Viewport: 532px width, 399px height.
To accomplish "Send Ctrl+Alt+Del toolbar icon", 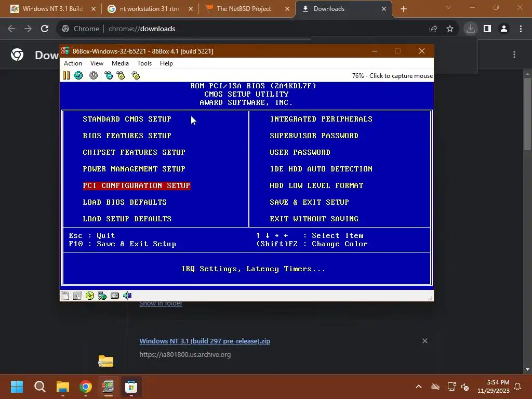I will point(109,75).
